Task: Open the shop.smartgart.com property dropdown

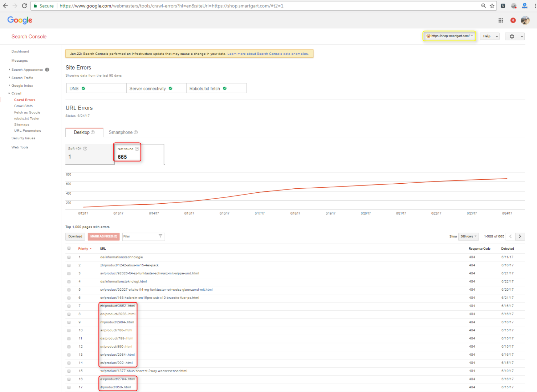Action: point(449,36)
